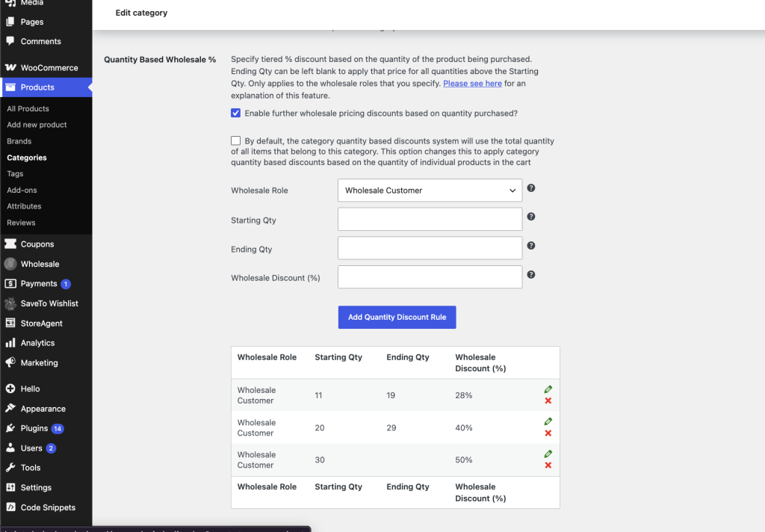Click the '50%' discount cell

pyautogui.click(x=463, y=460)
